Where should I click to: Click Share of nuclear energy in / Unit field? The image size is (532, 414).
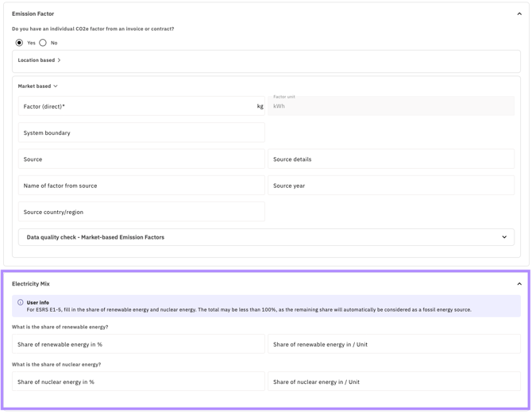coord(395,381)
